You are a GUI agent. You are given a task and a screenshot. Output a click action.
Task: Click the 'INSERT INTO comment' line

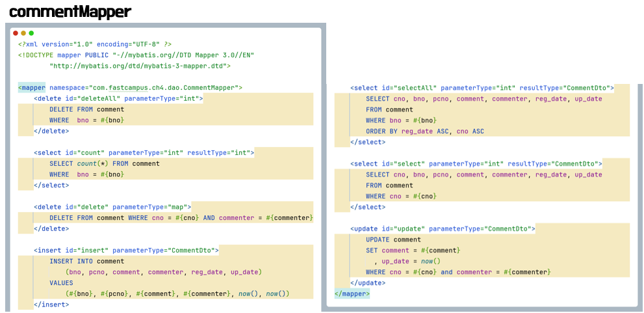point(86,261)
